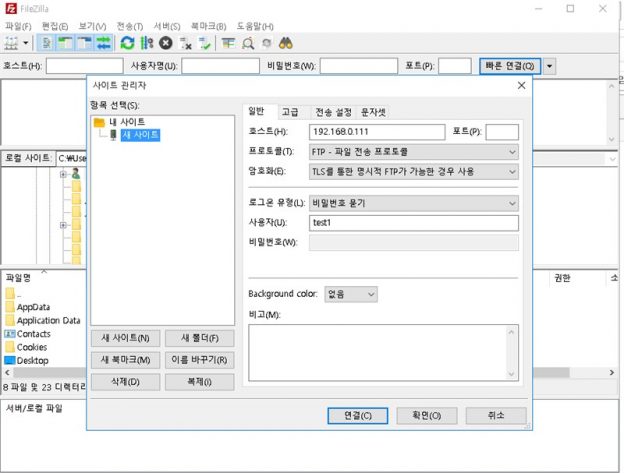Screen dimensions: 624x473
Task: Open the Site Manager dropdown arrow in toolbar
Action: point(26,43)
